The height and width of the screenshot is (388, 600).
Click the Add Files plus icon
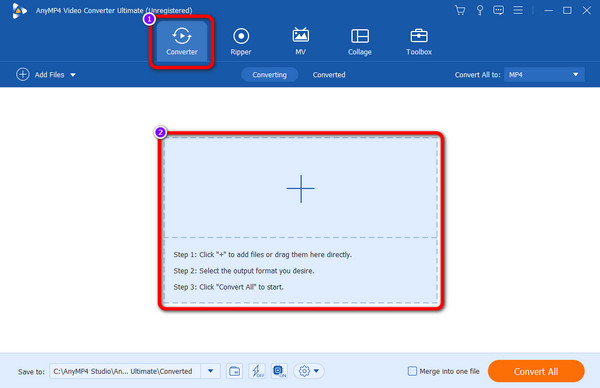23,74
